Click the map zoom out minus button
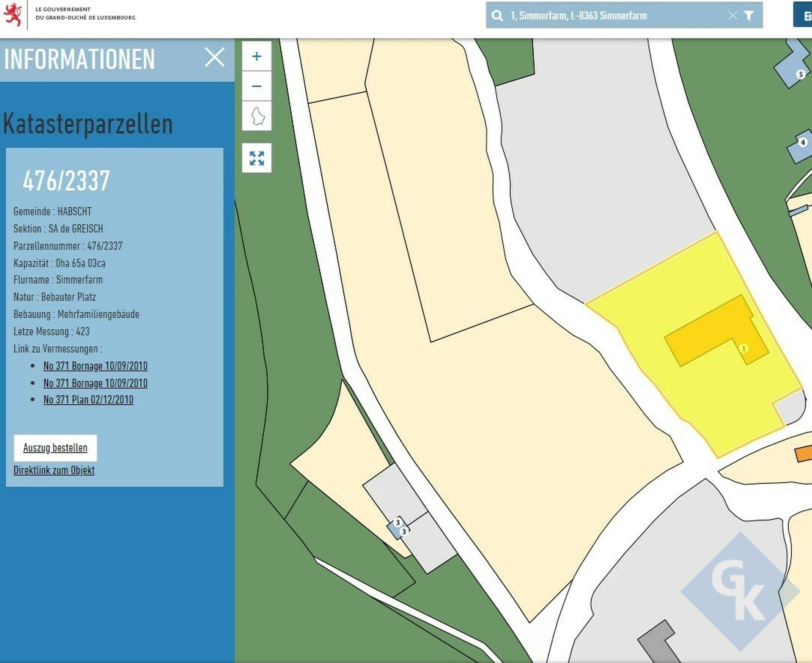The height and width of the screenshot is (663, 812). pos(256,86)
